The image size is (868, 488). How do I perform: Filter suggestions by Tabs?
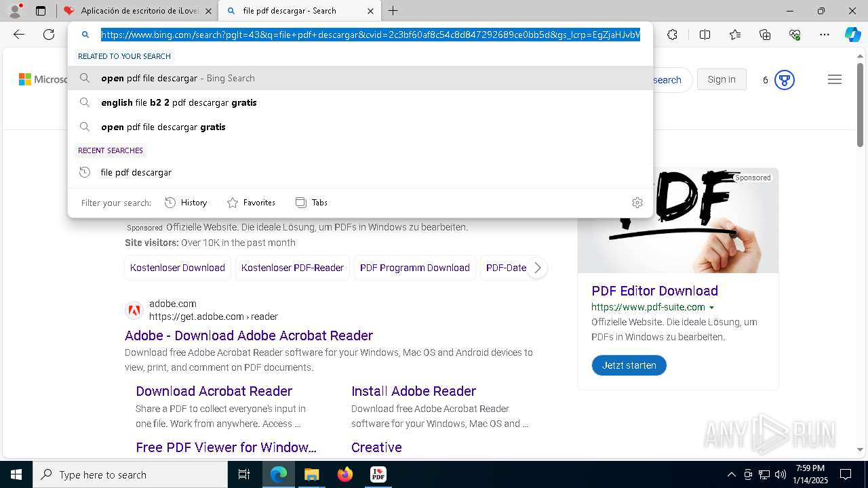(x=311, y=203)
